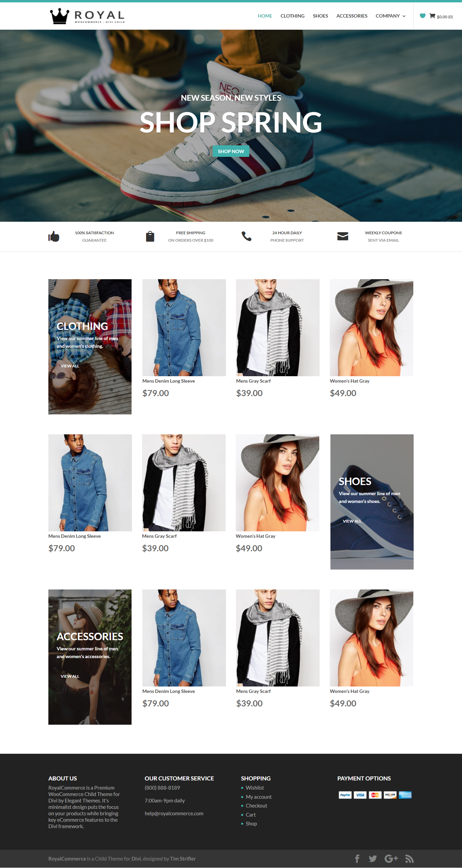The image size is (462, 868).
Task: Open first Mens Denim Long Sleeve thumbnail
Action: (x=184, y=328)
